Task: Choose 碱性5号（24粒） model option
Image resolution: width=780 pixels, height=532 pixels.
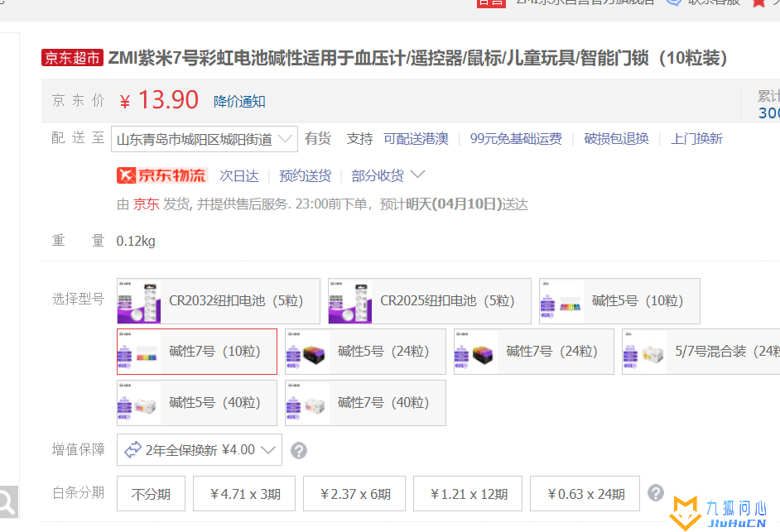Action: (x=366, y=352)
